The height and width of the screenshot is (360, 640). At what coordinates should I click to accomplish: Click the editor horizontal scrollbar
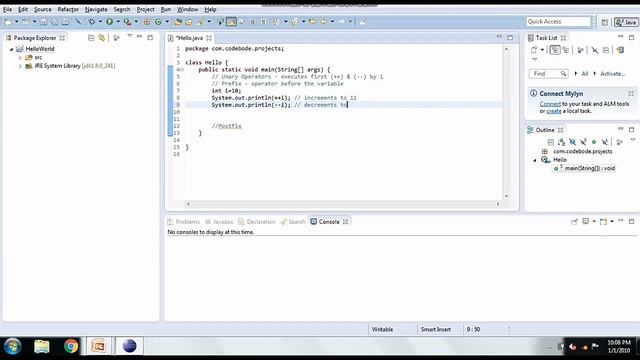342,204
